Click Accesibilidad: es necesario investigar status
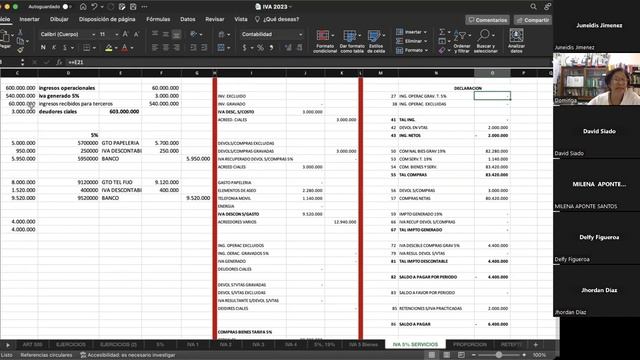Image resolution: width=640 pixels, height=360 pixels. click(128, 355)
